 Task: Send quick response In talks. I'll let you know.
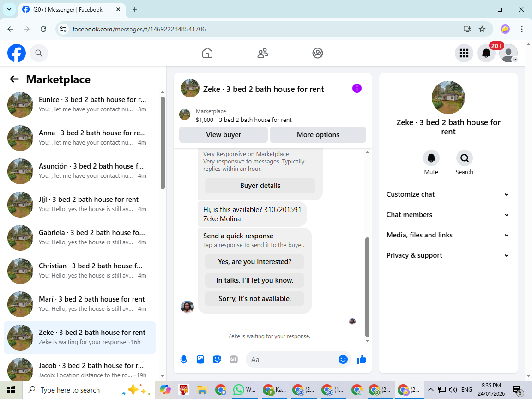tap(254, 280)
